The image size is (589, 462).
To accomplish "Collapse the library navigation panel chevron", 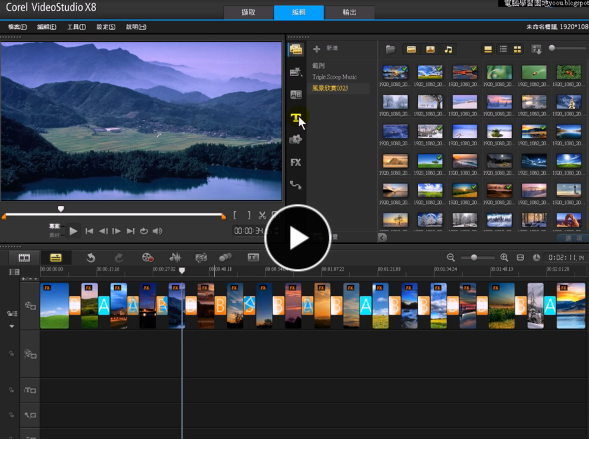I will [382, 237].
